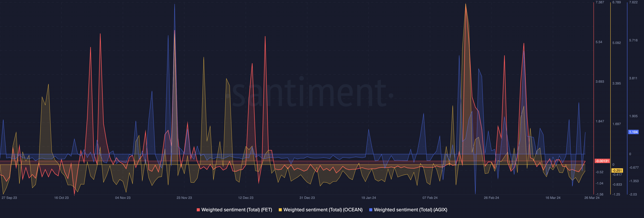Click the red -0.00131 current value badge
Image resolution: width=644 pixels, height=218 pixels.
coord(602,161)
